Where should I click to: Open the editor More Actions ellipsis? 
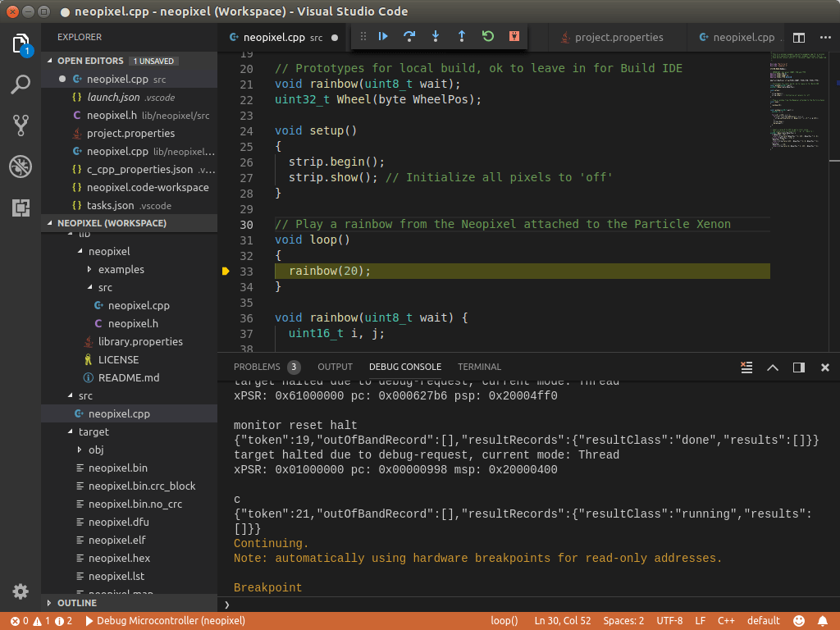[x=825, y=38]
